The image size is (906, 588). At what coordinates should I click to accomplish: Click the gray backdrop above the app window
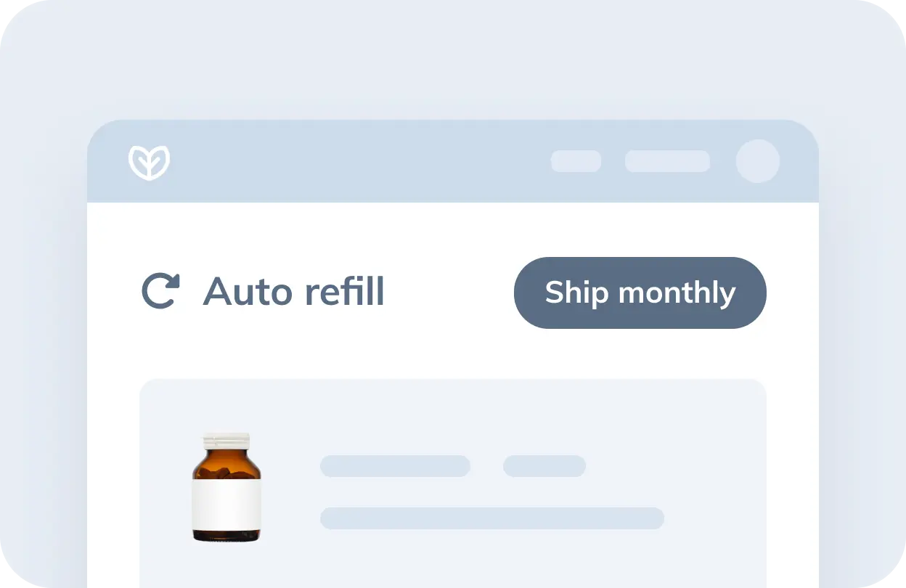click(x=453, y=58)
